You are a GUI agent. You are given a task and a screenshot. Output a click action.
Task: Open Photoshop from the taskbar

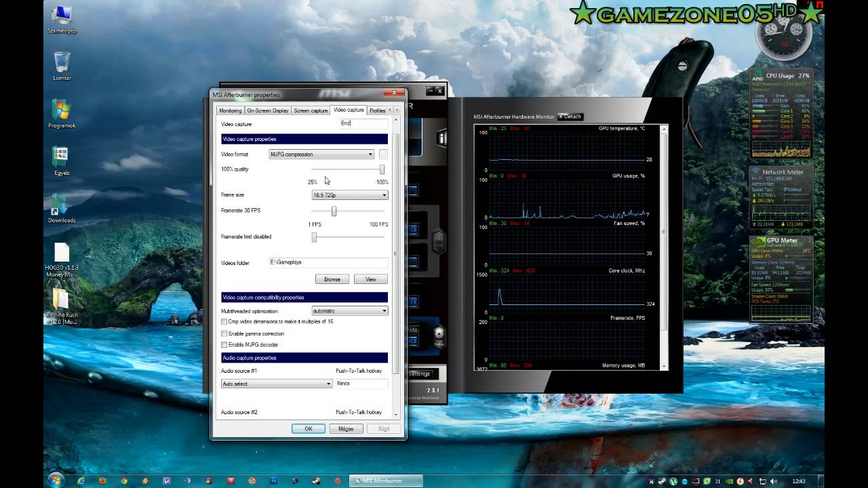point(273,481)
